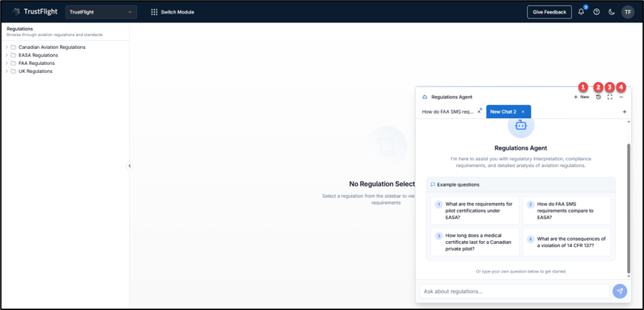Start a chat with the New button
644x310 pixels.
point(581,97)
